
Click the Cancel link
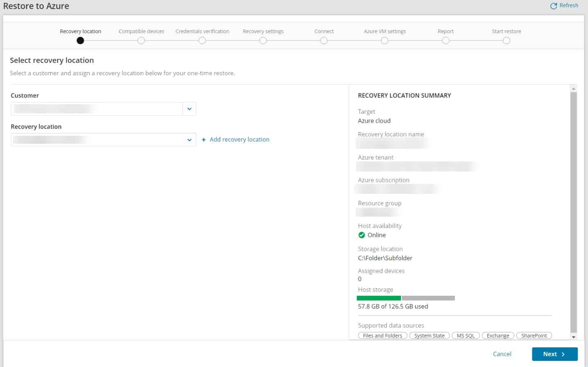point(502,354)
